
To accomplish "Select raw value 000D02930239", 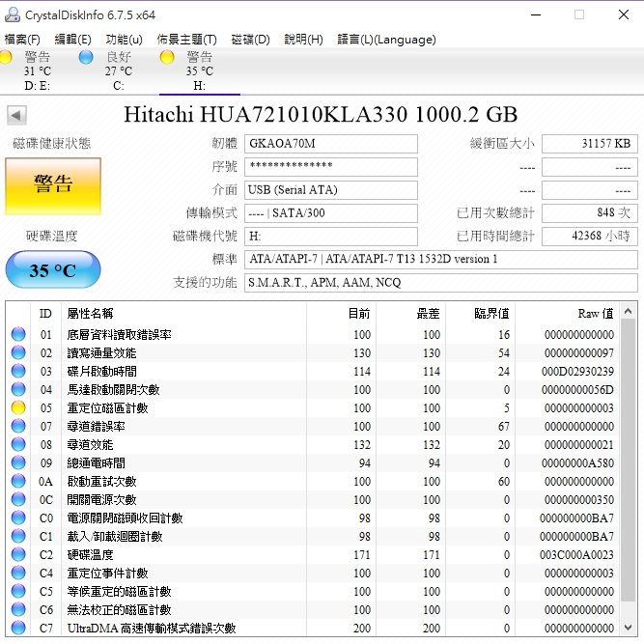I will coord(577,372).
